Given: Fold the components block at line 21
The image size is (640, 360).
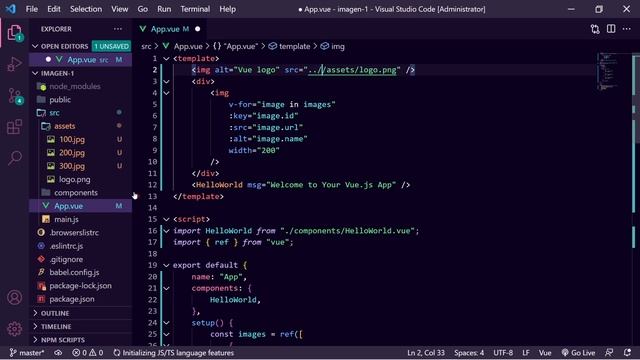Looking at the screenshot, I should click(167, 288).
